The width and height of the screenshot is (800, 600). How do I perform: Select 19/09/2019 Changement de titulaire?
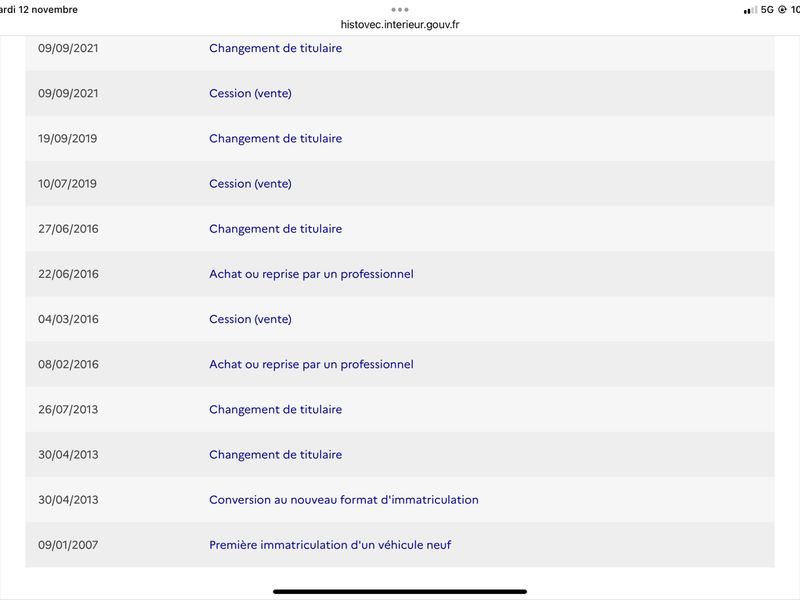400,139
